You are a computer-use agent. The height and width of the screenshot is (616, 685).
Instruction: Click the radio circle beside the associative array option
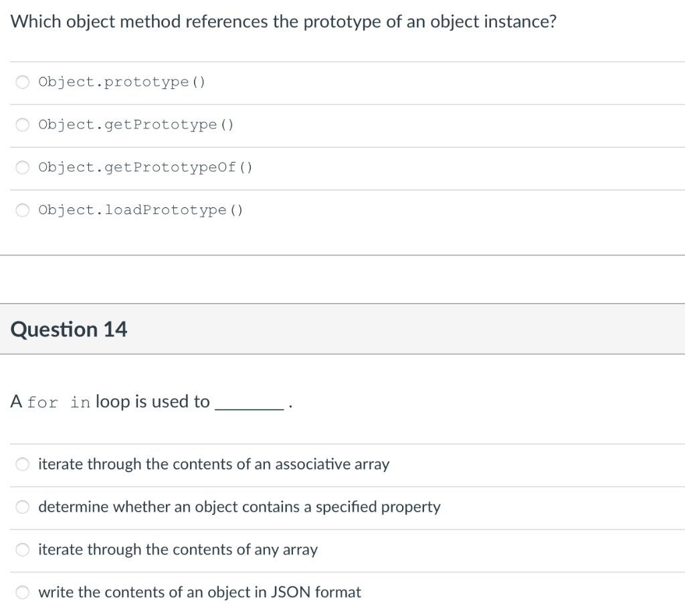tap(22, 464)
